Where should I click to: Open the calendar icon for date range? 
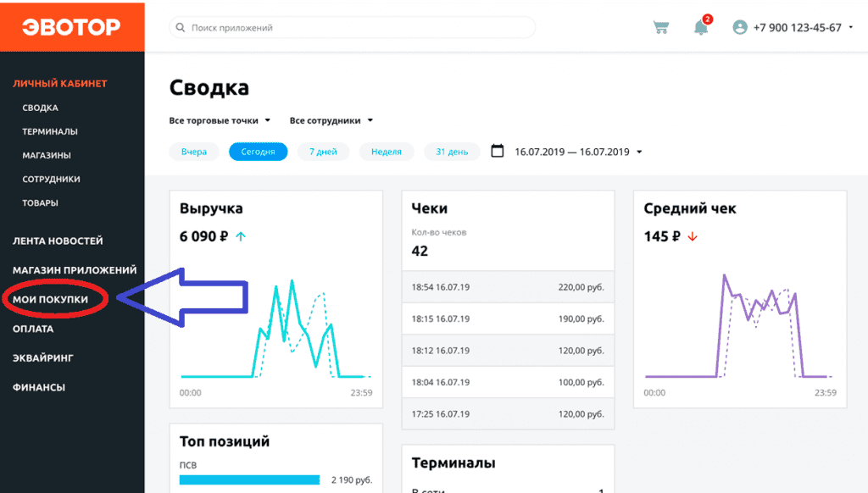coord(497,151)
